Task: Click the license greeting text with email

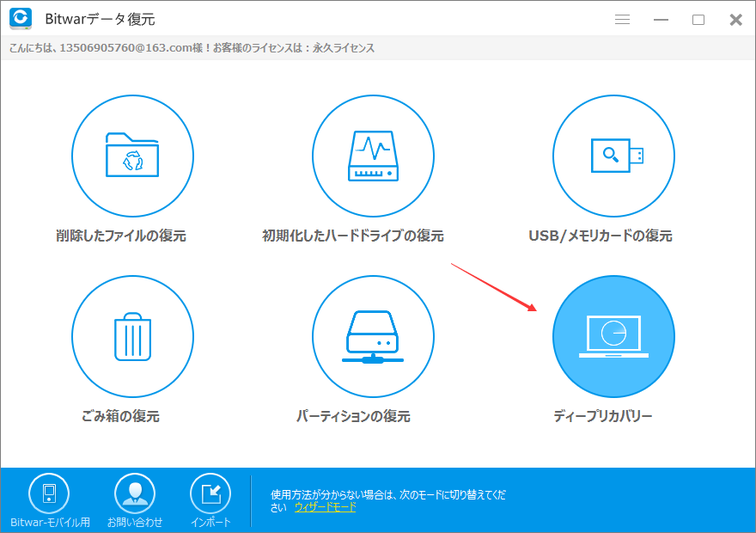Action: (192, 48)
